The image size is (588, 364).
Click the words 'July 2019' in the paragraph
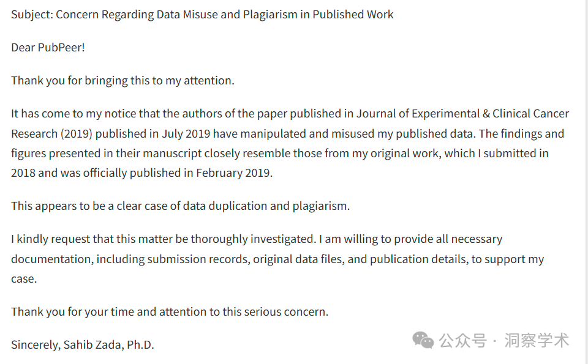click(186, 134)
